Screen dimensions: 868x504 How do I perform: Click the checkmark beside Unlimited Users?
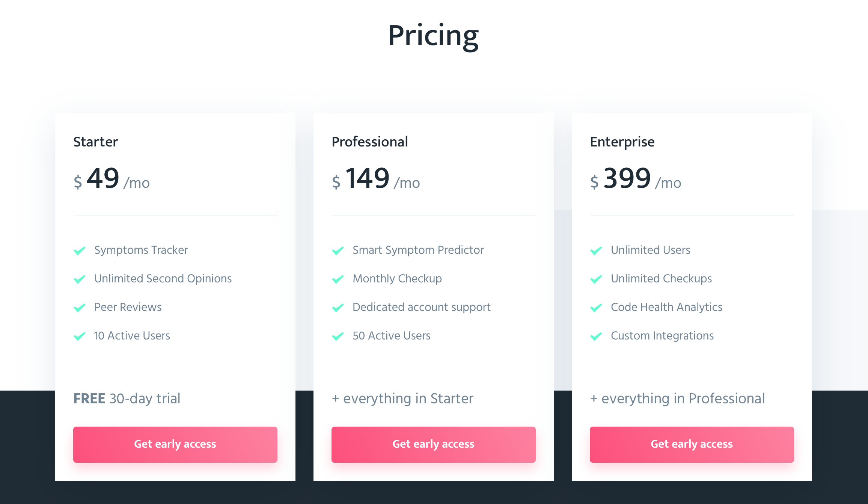click(596, 250)
